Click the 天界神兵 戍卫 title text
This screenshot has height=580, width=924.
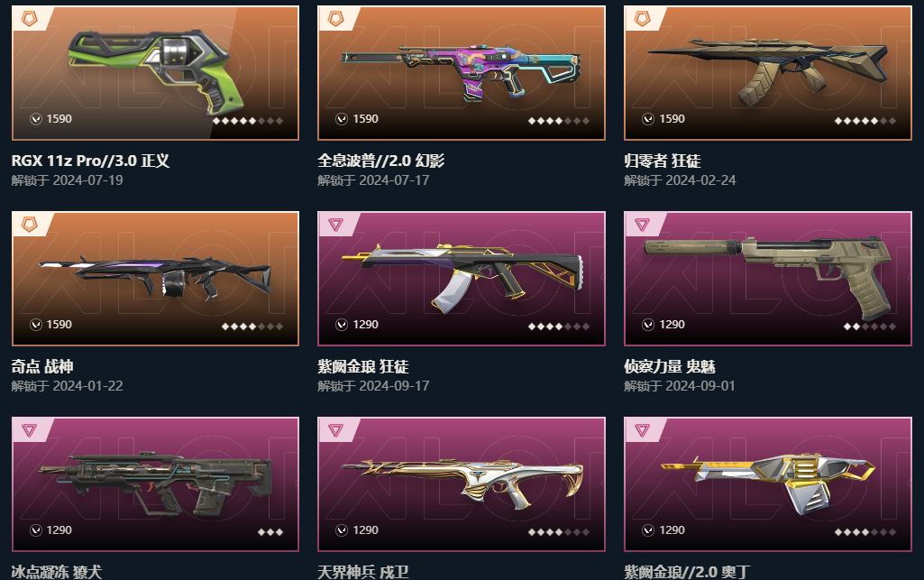tap(363, 571)
